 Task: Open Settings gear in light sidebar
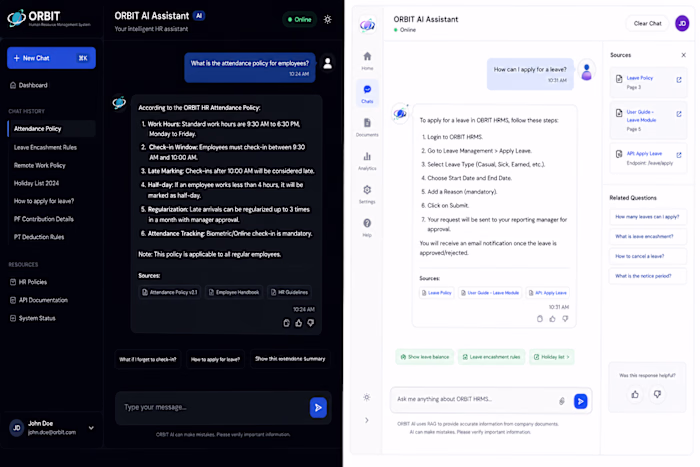pyautogui.click(x=367, y=194)
